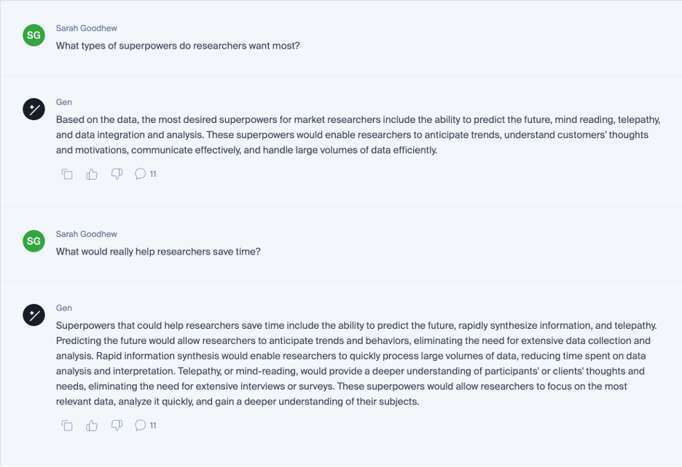Give thumbs down to the second Gen response

(x=117, y=425)
